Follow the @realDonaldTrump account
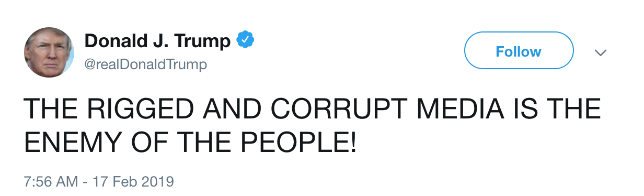Image resolution: width=644 pixels, height=196 pixels. point(519,51)
